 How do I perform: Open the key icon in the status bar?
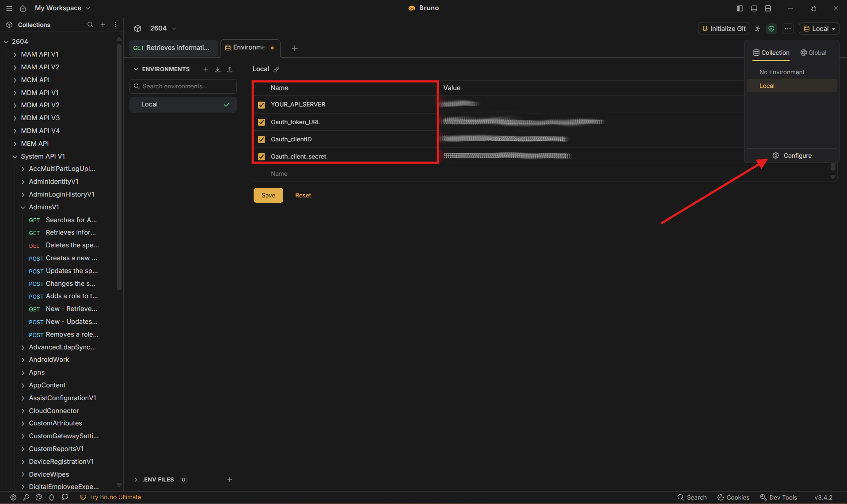pos(26,497)
